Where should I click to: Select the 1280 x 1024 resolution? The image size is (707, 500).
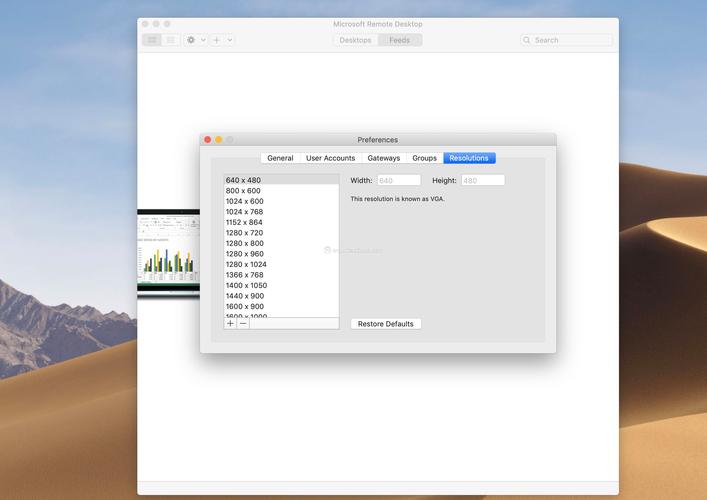pos(281,264)
